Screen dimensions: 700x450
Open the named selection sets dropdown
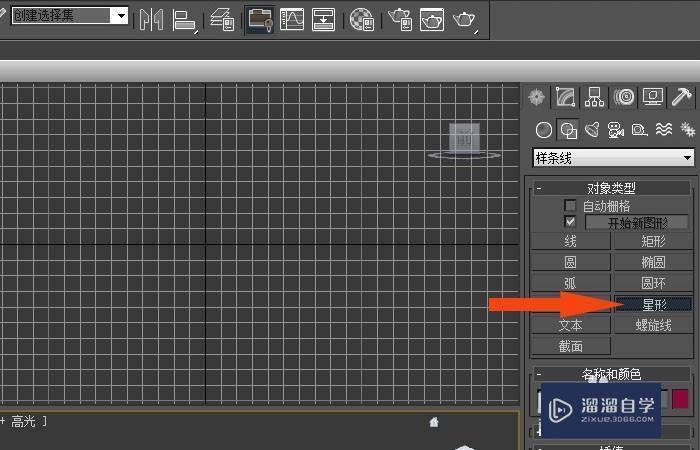pyautogui.click(x=121, y=16)
